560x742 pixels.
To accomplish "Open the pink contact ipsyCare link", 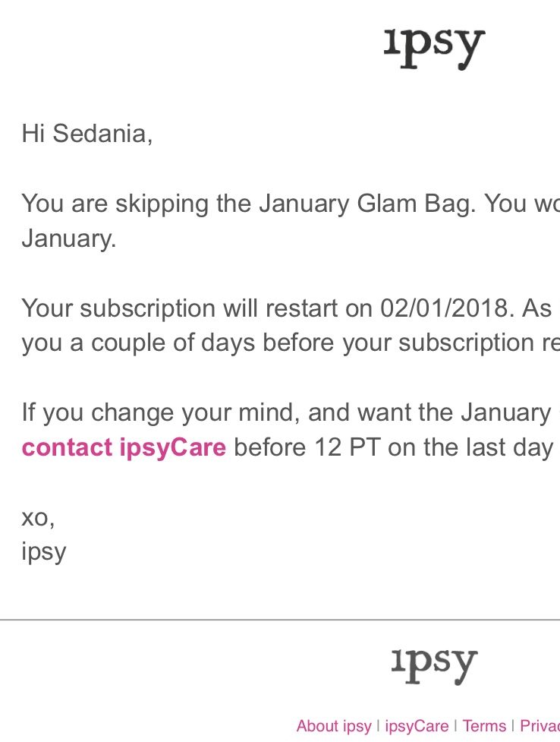I will [x=124, y=447].
